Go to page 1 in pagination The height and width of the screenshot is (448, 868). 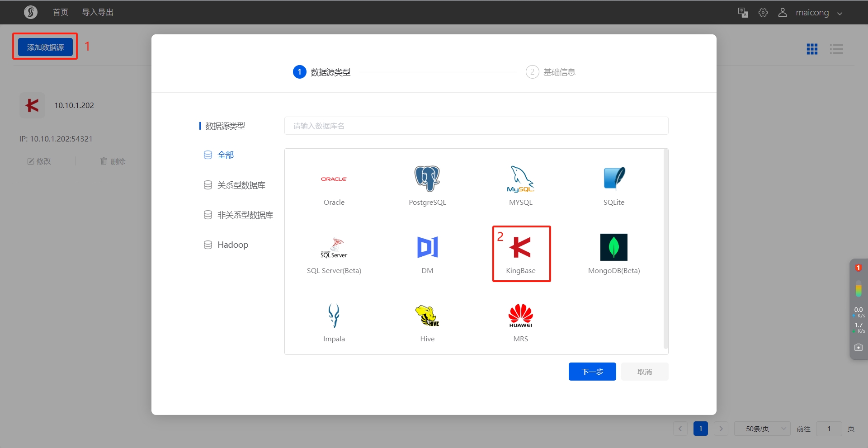pyautogui.click(x=701, y=429)
